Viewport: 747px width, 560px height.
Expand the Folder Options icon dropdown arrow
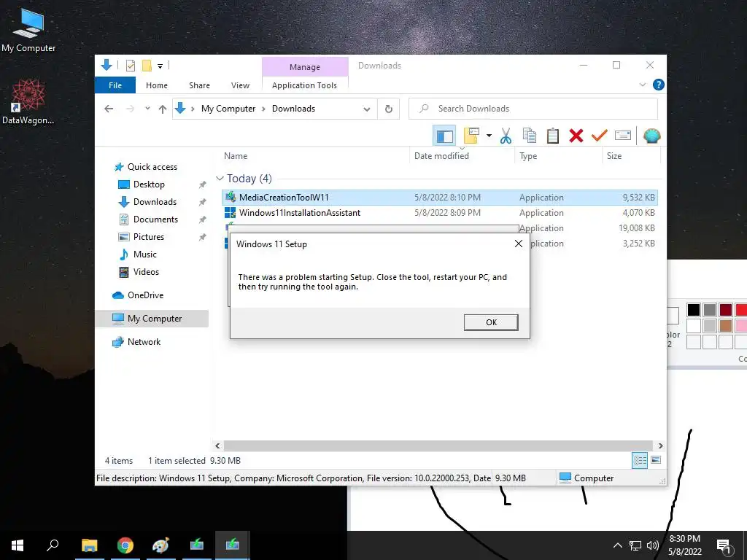point(489,136)
